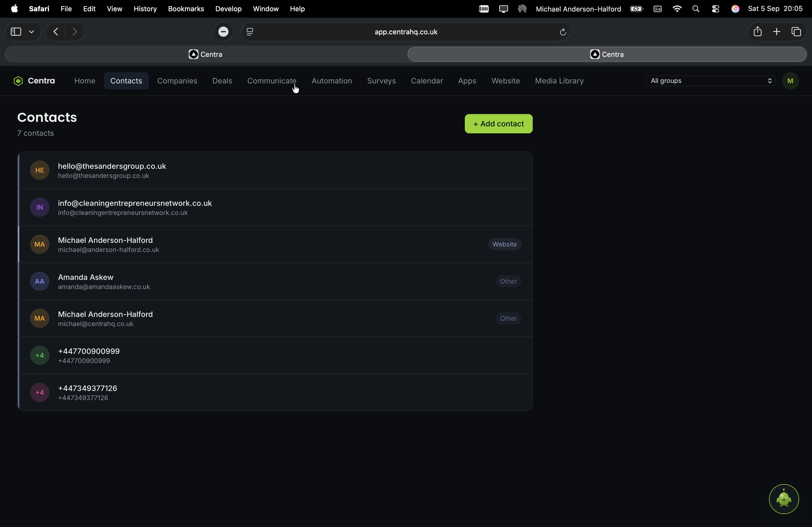Click the green mascot chat assistant icon
The width and height of the screenshot is (812, 527).
[x=784, y=499]
